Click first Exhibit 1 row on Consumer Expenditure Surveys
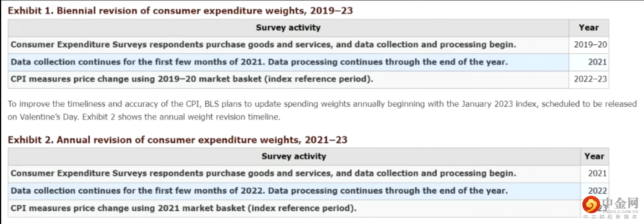The image size is (644, 224). click(x=308, y=44)
